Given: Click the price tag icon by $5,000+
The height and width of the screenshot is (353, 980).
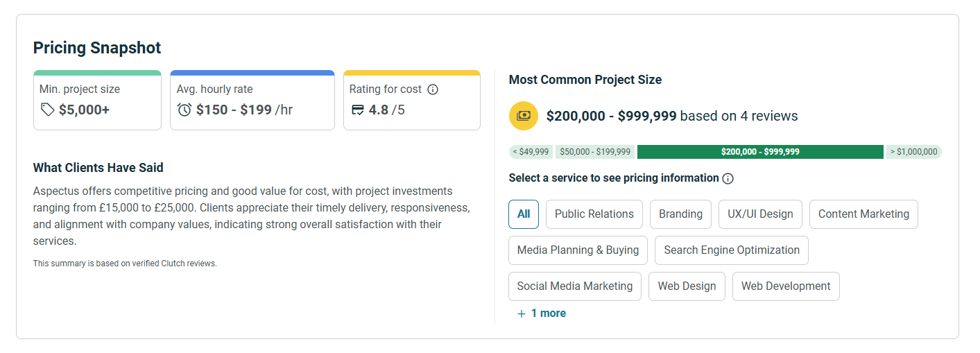Looking at the screenshot, I should (47, 110).
